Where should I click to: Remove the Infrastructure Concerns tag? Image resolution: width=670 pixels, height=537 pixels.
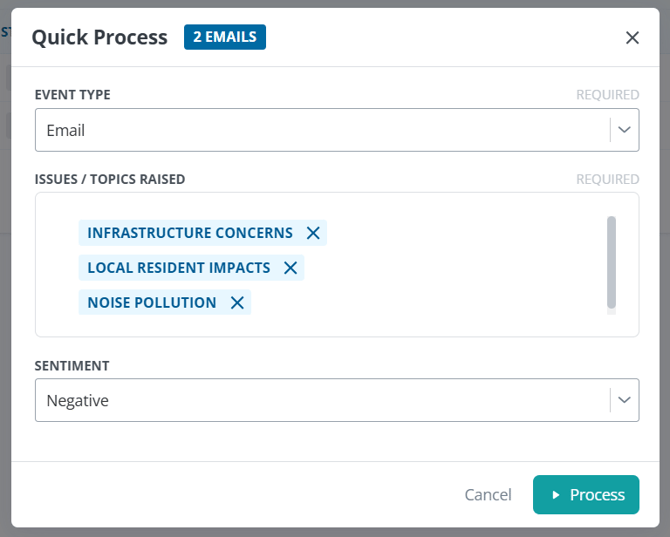click(x=313, y=233)
